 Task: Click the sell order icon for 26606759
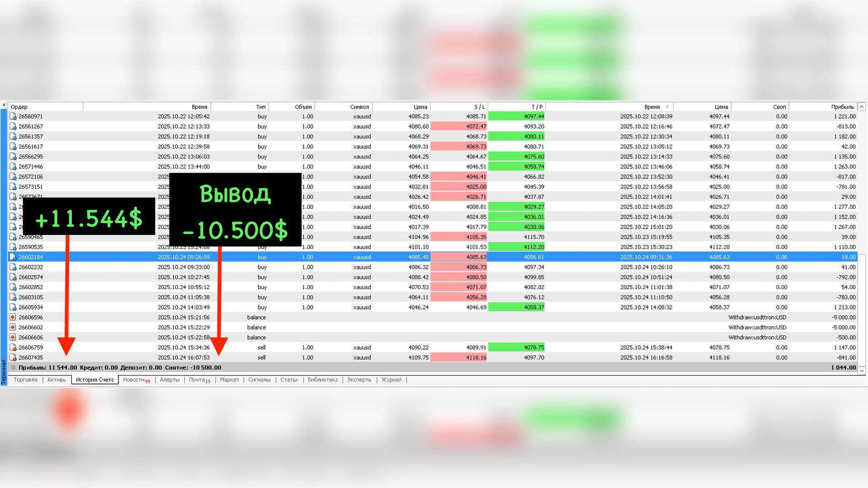(x=13, y=347)
